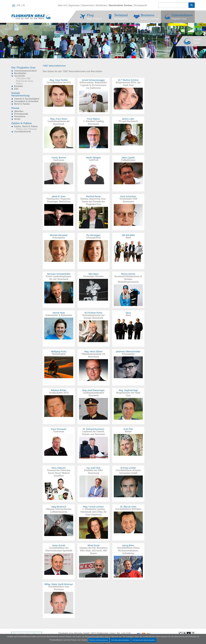
Task: Expand the Umwelt & Nachhaltigkeit item
Action: tap(12, 99)
